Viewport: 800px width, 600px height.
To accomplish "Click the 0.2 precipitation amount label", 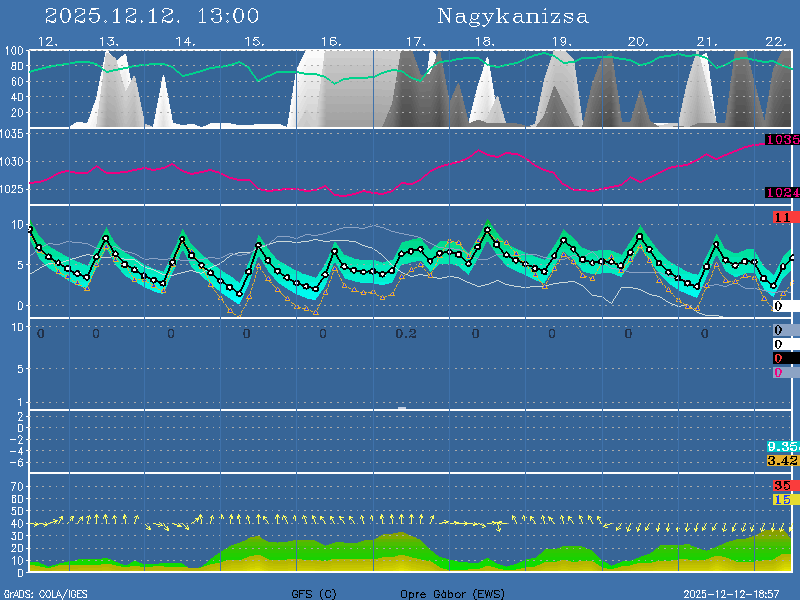I will (405, 333).
